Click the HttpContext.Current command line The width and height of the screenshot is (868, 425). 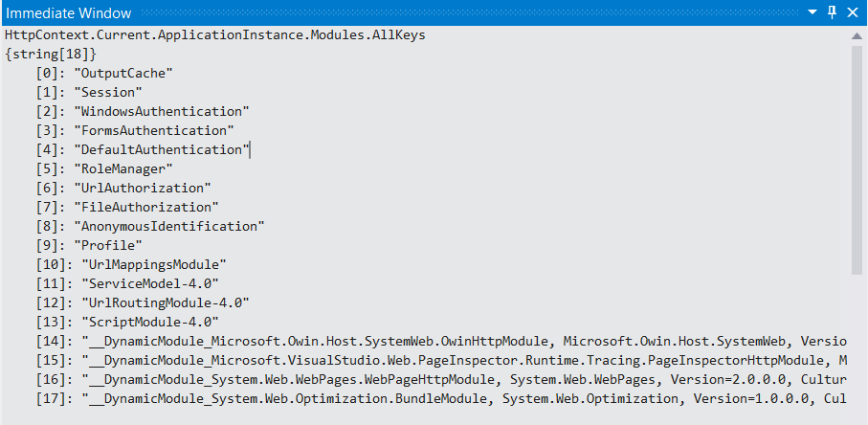click(x=214, y=35)
